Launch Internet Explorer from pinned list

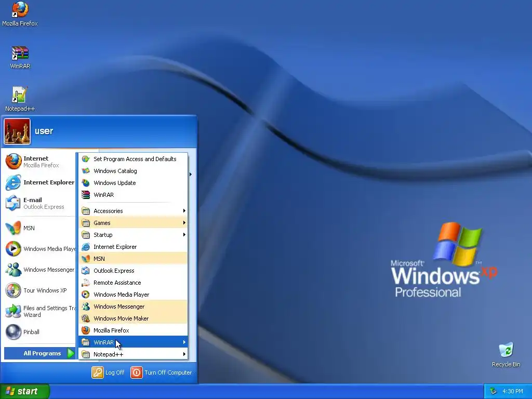[39, 182]
